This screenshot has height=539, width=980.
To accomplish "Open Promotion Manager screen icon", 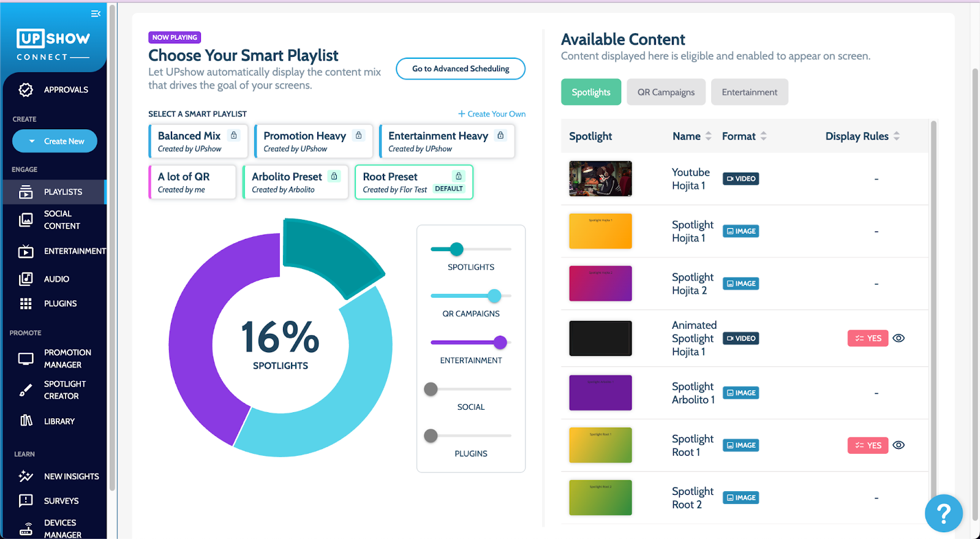I will 26,359.
